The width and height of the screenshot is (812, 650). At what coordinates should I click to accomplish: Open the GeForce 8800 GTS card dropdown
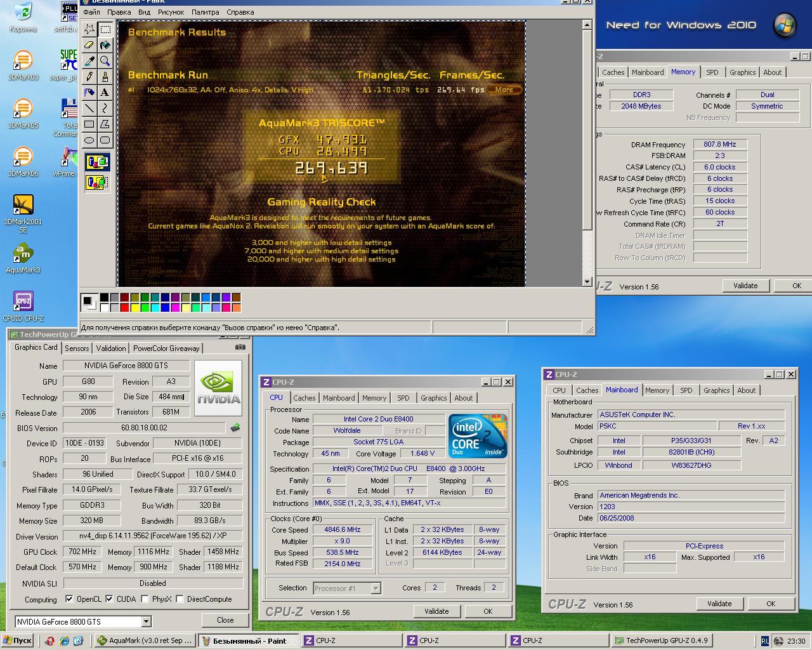(146, 621)
